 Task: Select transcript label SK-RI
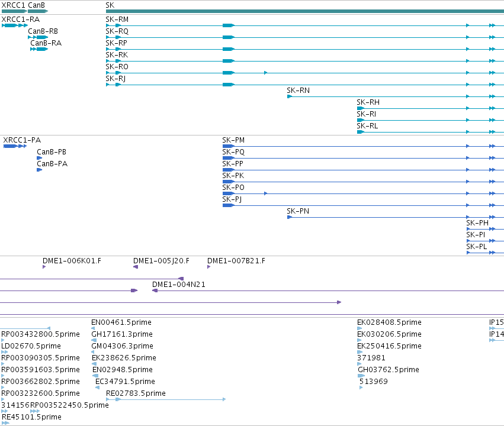[366, 114]
